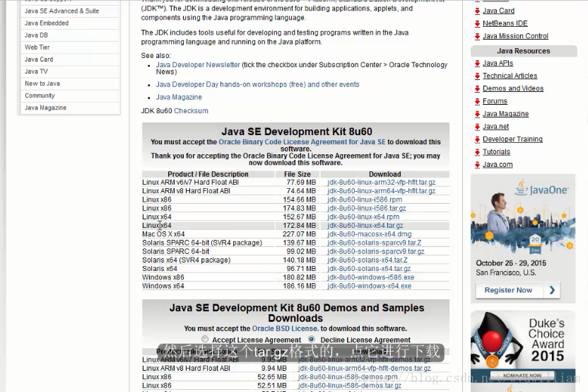Download jdk-8u60-linux-arm32-vfp-hflt.tar.gz
Viewport: 588px width, 392px height.
[382, 182]
